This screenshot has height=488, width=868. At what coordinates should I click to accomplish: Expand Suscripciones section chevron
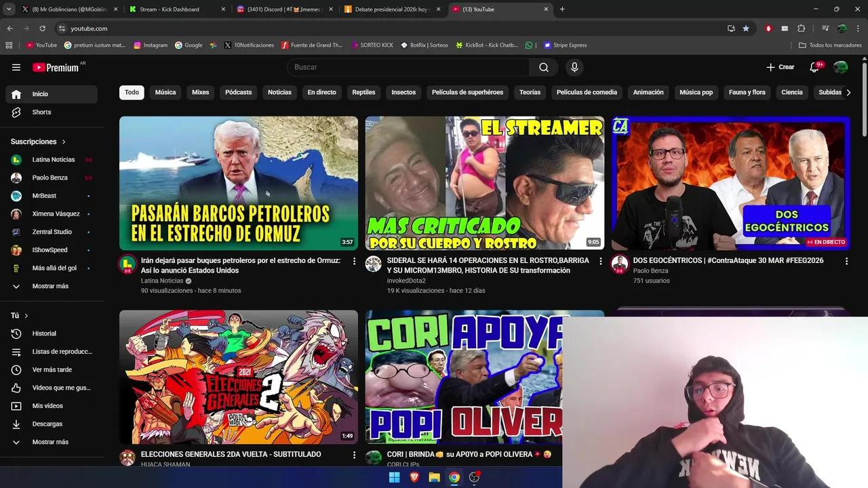(x=64, y=142)
